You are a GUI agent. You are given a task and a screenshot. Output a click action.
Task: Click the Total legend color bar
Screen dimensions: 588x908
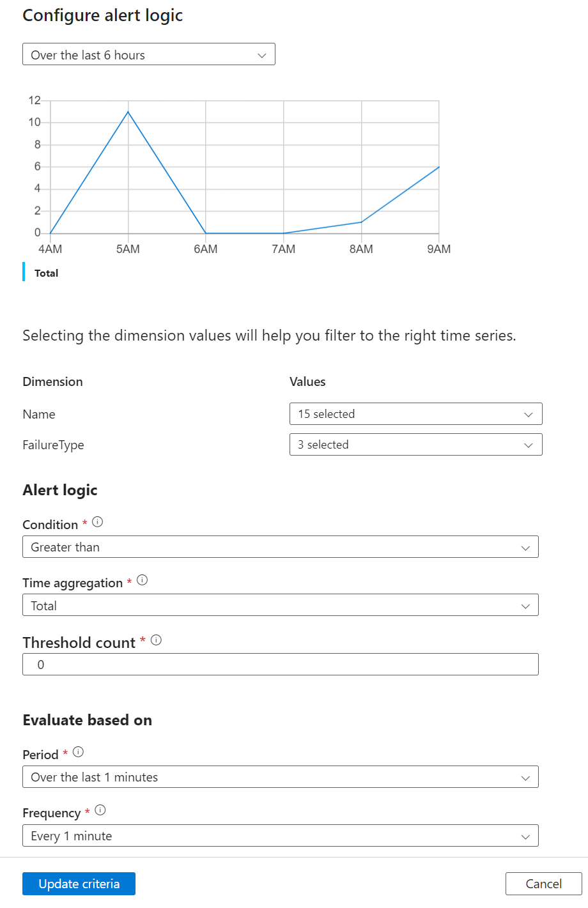pos(24,271)
